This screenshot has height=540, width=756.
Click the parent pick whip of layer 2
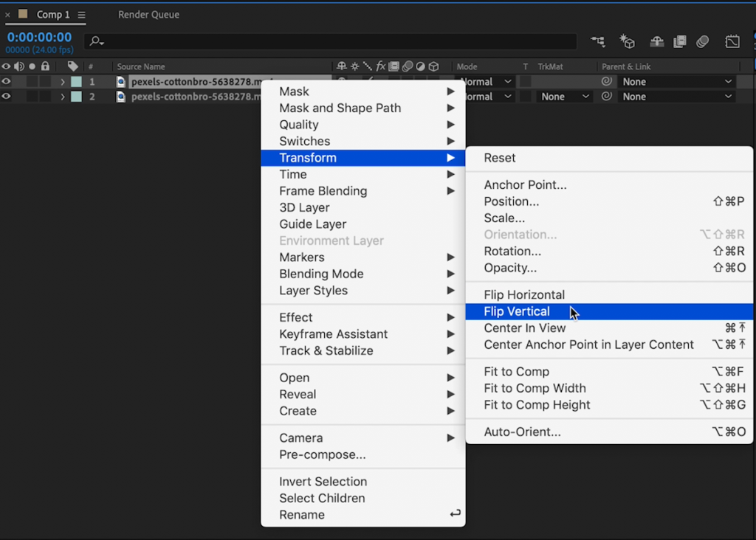tap(606, 97)
